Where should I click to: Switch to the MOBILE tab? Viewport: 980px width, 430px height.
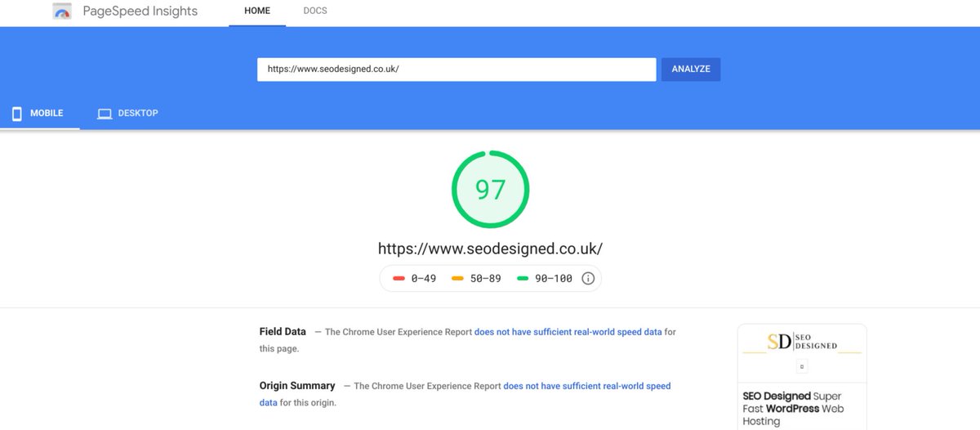(x=39, y=114)
